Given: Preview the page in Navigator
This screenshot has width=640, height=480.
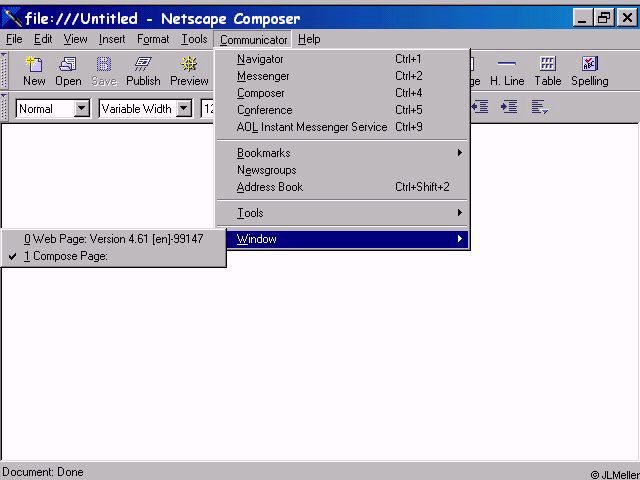Looking at the screenshot, I should coord(189,71).
